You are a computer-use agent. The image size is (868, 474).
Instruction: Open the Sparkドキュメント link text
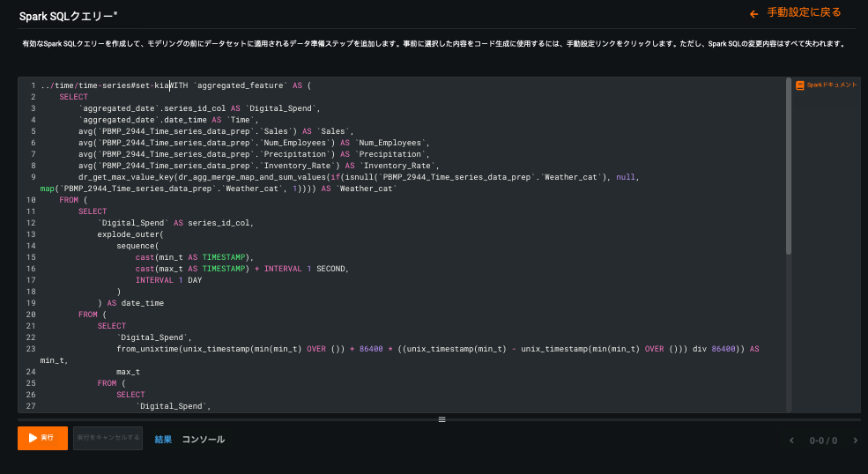pos(831,85)
